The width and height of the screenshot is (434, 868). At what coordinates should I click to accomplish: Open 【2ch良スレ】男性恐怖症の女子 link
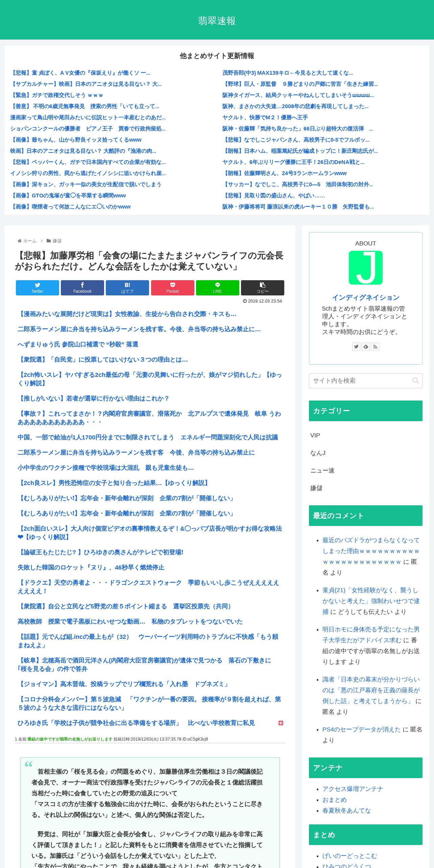tap(114, 483)
